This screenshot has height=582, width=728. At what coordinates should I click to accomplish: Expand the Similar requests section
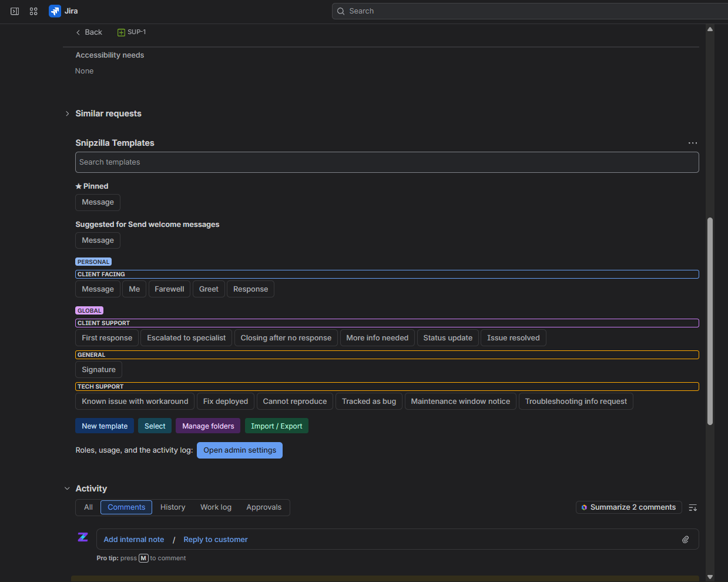coord(67,113)
